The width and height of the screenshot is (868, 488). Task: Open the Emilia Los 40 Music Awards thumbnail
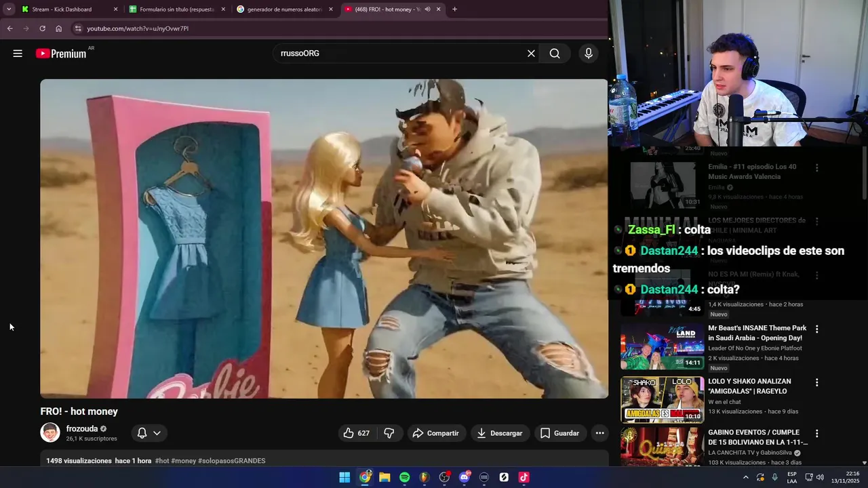pos(663,184)
